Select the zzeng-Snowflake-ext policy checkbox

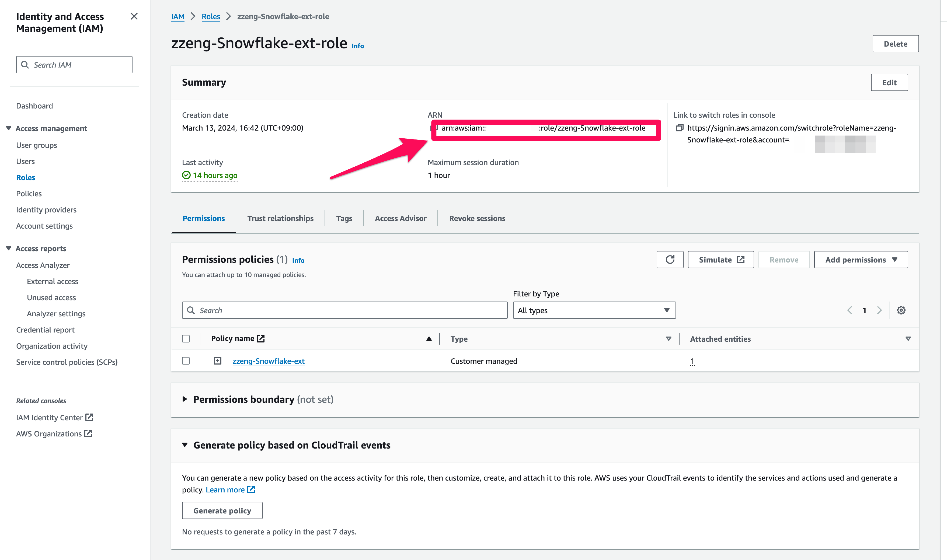click(x=186, y=361)
